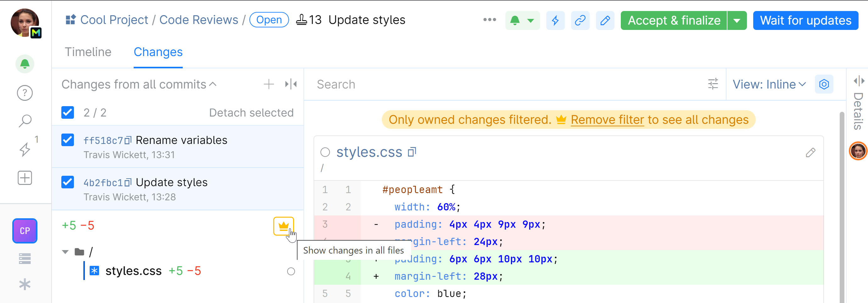Open user avatar profile menu
The width and height of the screenshot is (868, 303).
tap(25, 22)
